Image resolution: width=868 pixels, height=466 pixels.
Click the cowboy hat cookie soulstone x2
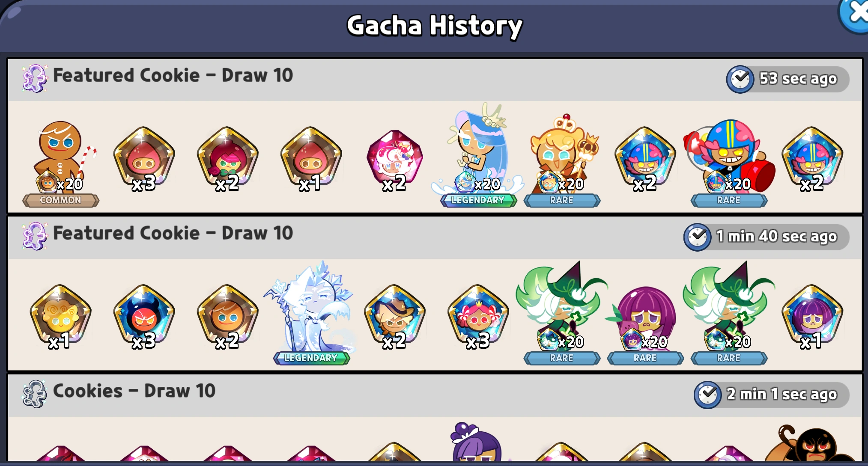[394, 317]
